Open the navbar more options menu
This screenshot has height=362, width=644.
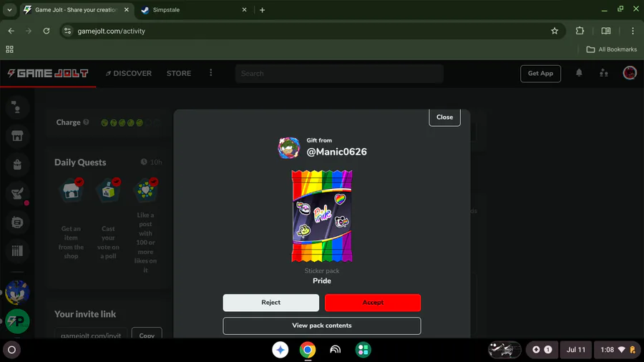210,73
